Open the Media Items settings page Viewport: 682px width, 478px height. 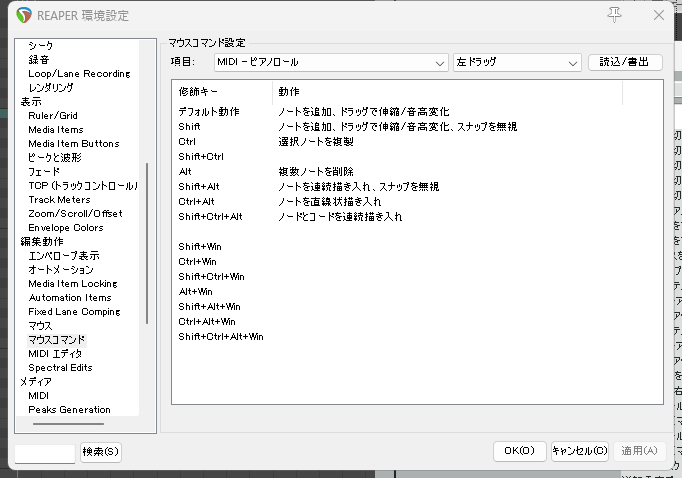pyautogui.click(x=56, y=129)
